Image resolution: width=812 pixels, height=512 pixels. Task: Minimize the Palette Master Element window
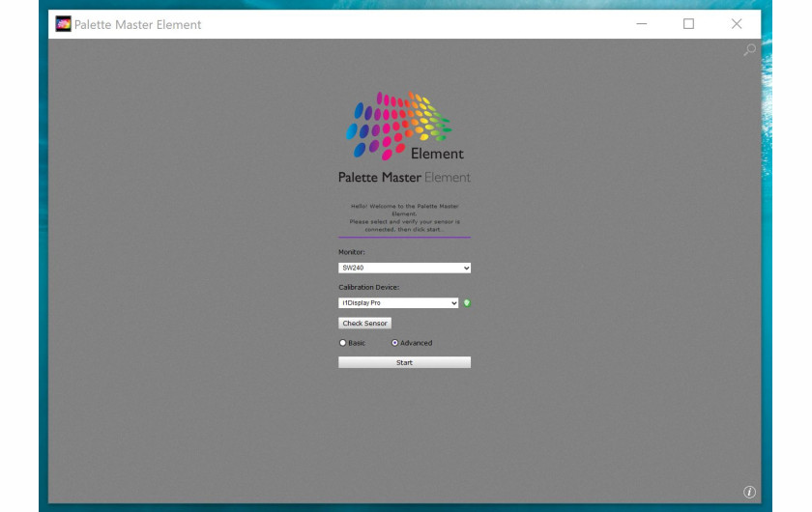(642, 24)
